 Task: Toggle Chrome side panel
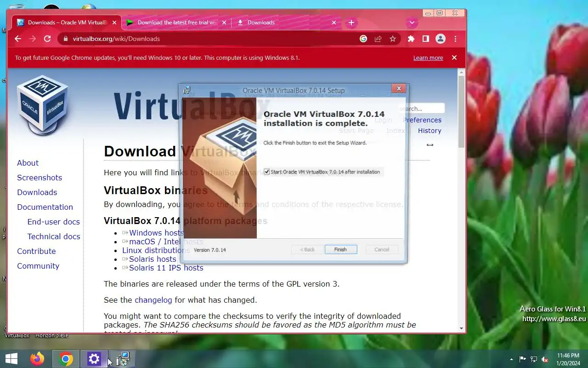(426, 39)
